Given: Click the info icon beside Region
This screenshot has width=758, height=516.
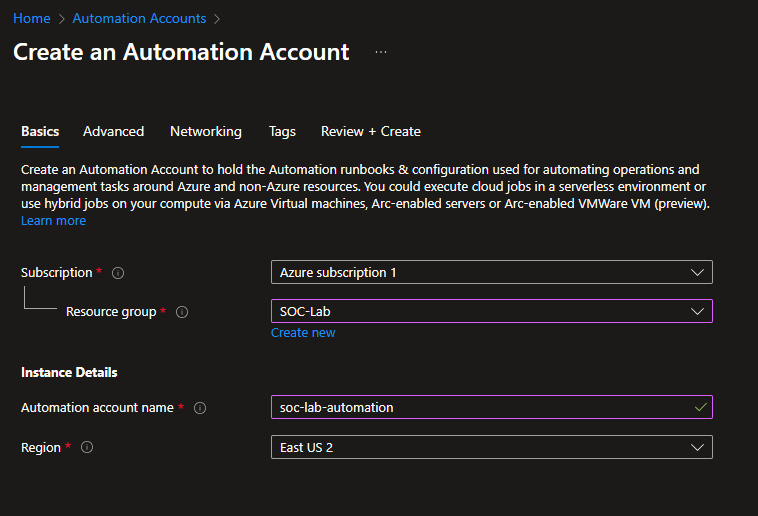Looking at the screenshot, I should 87,448.
